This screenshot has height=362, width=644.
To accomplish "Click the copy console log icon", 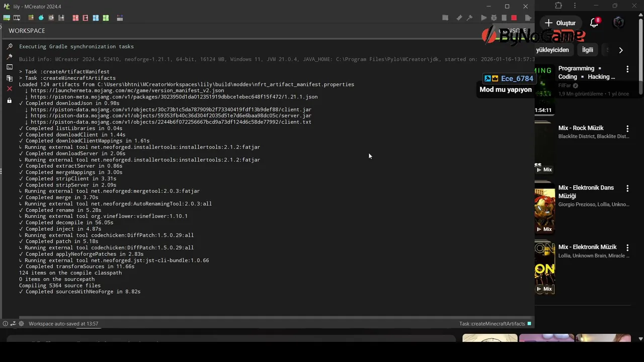I will coord(9,78).
